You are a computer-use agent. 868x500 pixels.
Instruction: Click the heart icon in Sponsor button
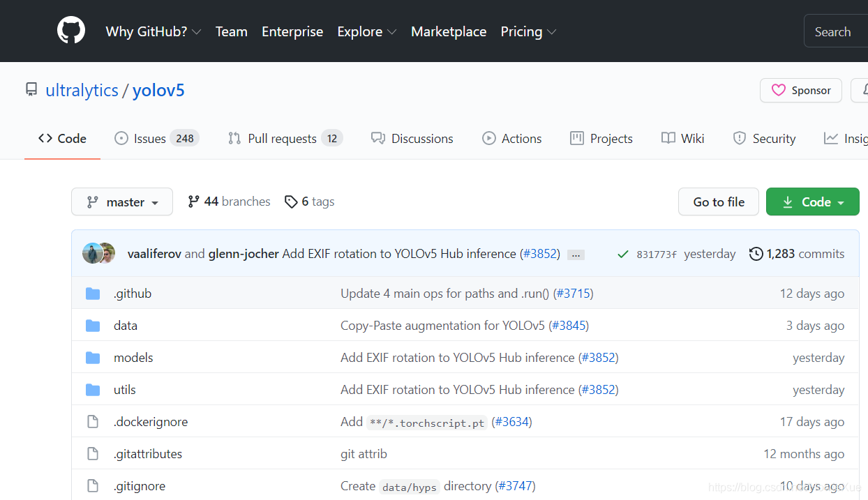[779, 91]
